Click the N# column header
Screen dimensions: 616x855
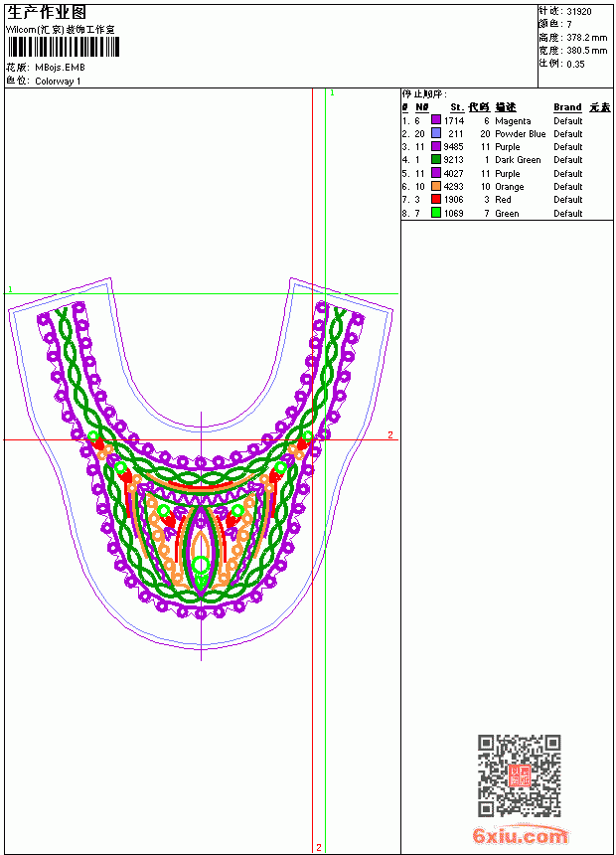click(x=422, y=107)
